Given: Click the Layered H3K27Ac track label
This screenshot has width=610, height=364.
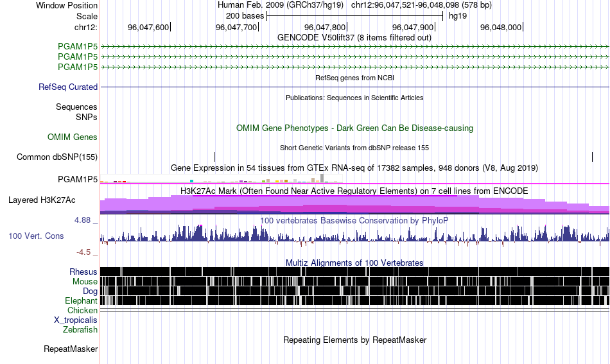Looking at the screenshot, I should (x=42, y=200).
